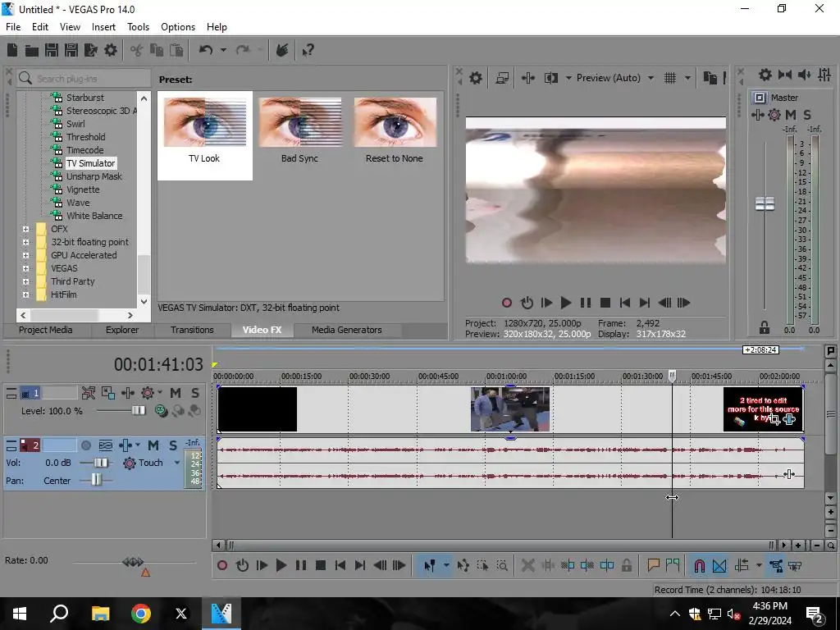Open project Properties gear in main toolbar
This screenshot has height=630, width=840.
(x=111, y=50)
